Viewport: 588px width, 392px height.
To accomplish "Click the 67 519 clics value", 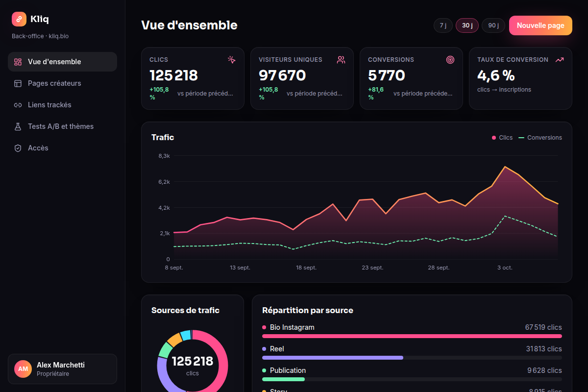I will coord(543,327).
